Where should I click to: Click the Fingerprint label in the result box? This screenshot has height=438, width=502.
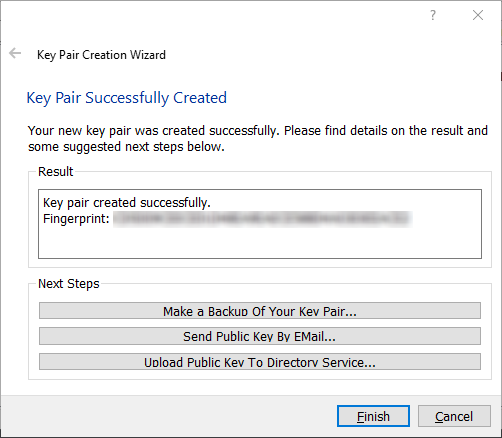coord(76,219)
